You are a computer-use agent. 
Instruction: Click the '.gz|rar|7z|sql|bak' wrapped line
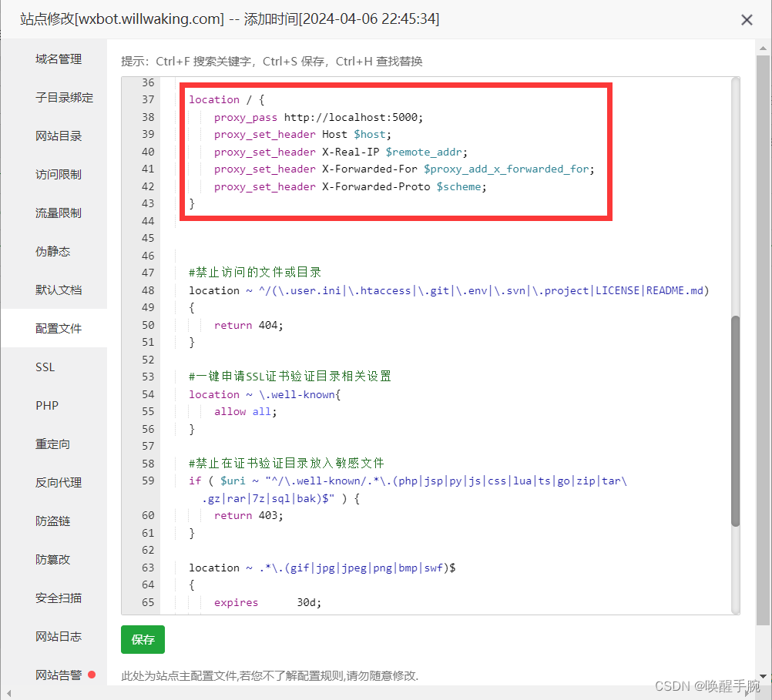pos(280,498)
